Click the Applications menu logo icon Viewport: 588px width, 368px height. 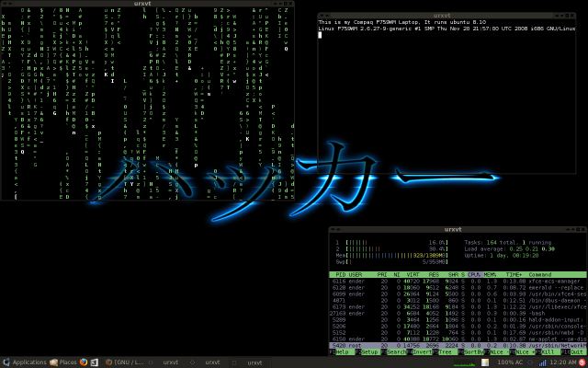click(x=6, y=362)
